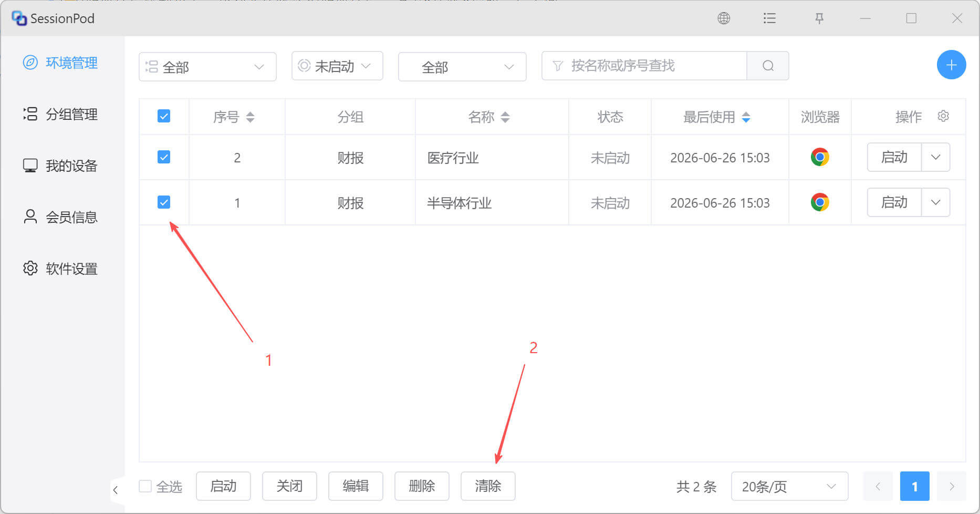980x514 pixels.
Task: Toggle the header select-all checkbox
Action: tap(164, 116)
